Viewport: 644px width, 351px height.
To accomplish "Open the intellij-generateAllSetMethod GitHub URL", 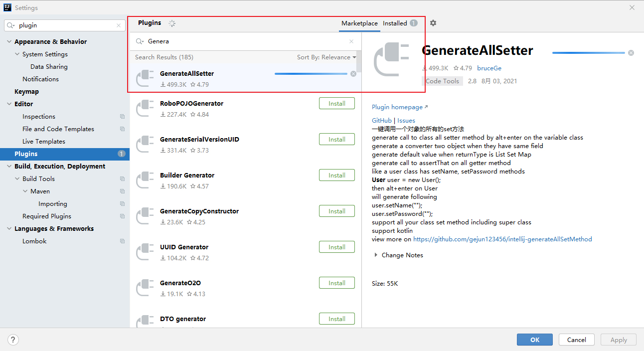I will 502,239.
